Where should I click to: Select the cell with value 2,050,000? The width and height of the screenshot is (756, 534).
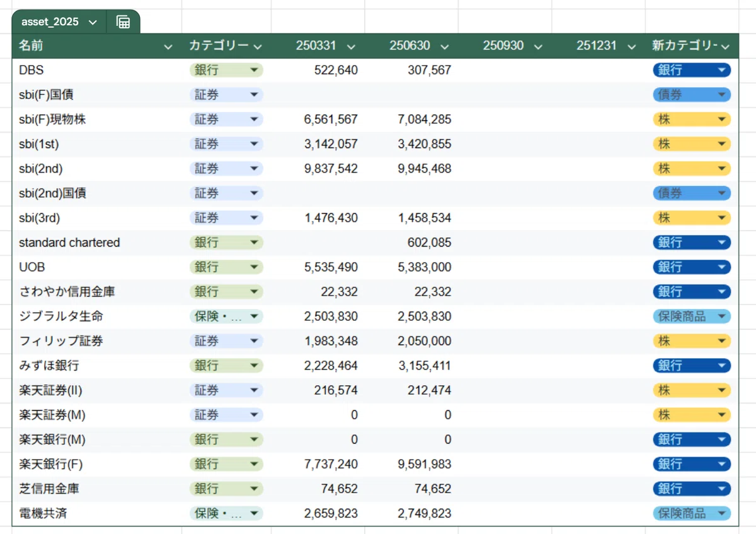[x=411, y=341]
